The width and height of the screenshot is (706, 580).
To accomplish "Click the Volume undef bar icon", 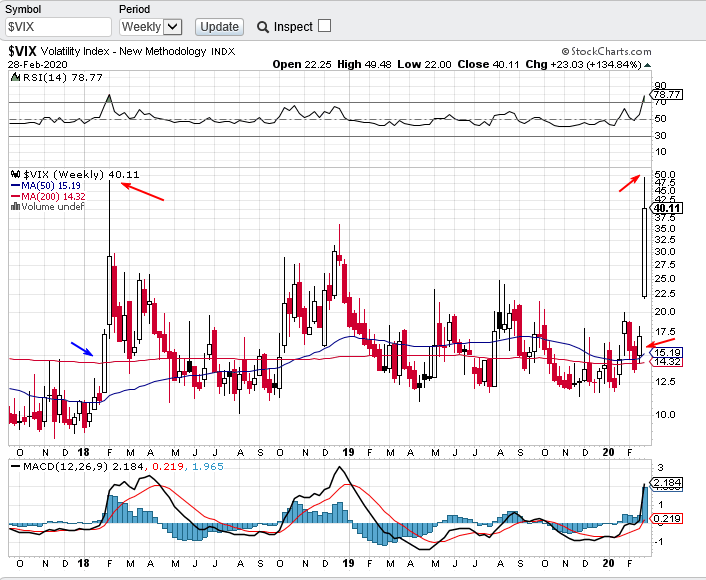I will pos(15,207).
